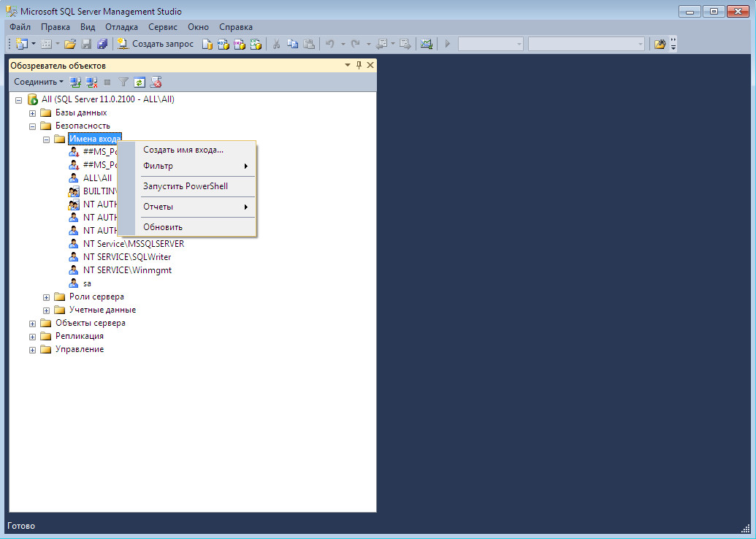Screen dimensions: 756x539
Task: Collapse the All server node
Action: coord(19,100)
